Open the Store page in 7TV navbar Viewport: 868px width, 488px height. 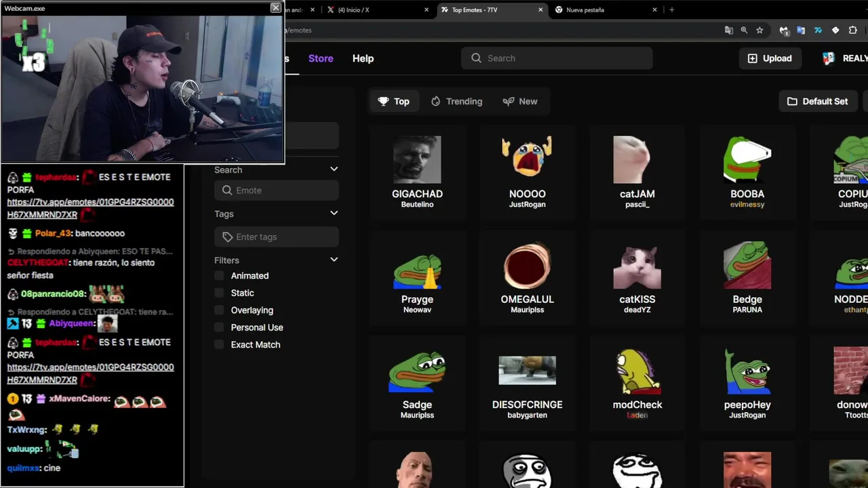pos(321,58)
